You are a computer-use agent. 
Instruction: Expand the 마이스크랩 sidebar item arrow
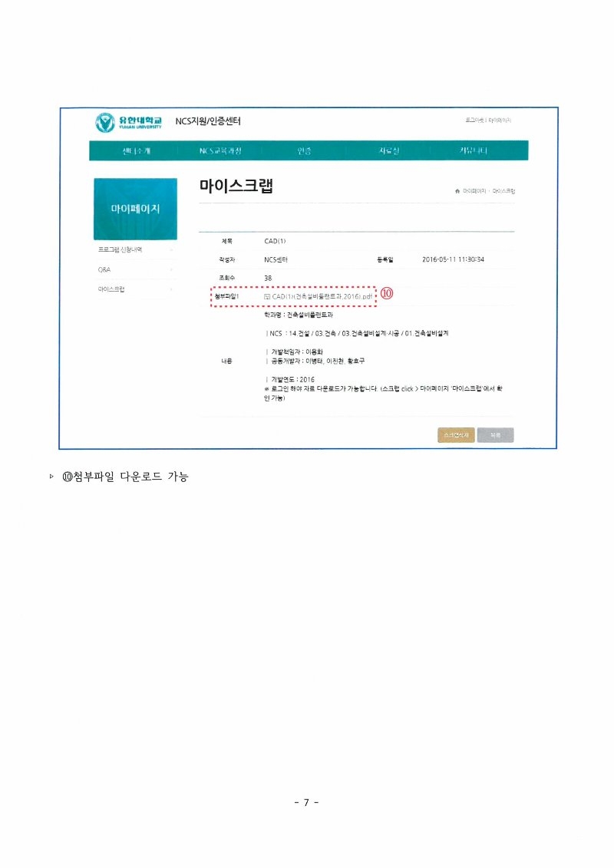(x=171, y=289)
